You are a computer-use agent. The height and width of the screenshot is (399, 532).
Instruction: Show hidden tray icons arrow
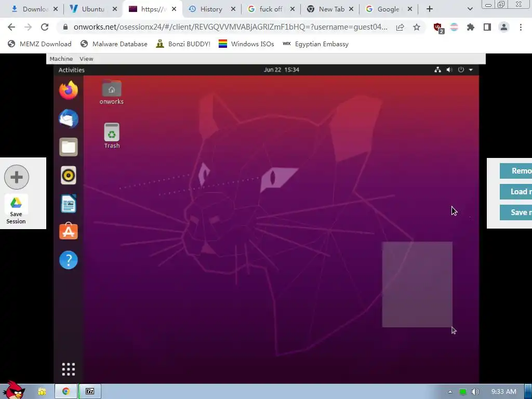pyautogui.click(x=450, y=392)
